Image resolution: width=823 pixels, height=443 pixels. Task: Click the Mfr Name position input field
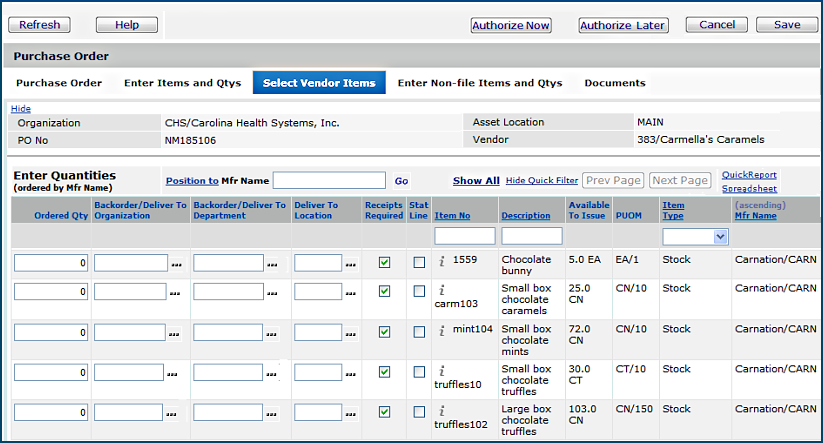point(329,181)
